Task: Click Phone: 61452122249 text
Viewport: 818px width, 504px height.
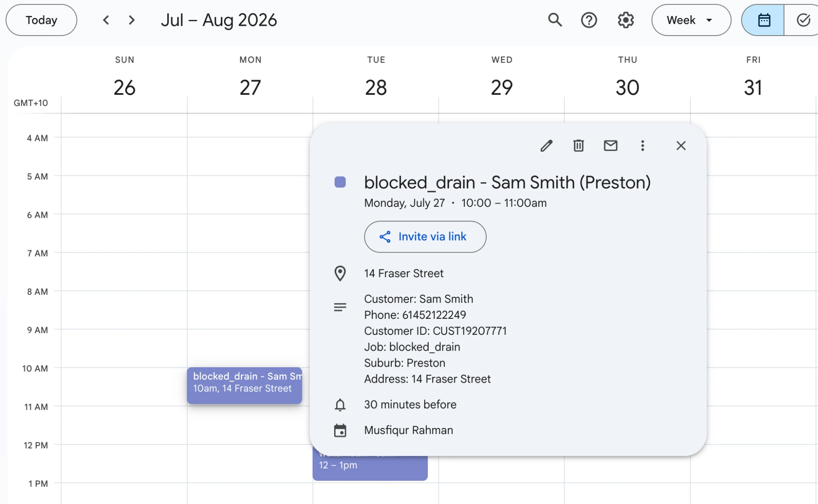Action: 415,315
